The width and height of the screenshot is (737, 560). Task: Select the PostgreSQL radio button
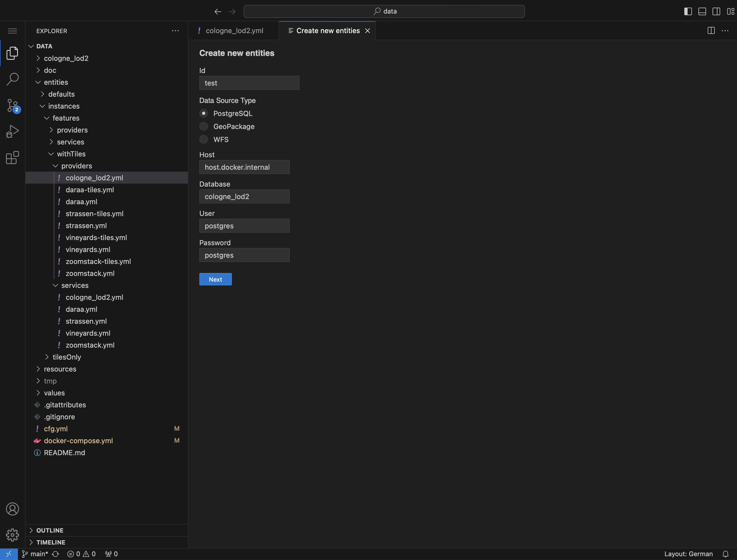(x=204, y=113)
